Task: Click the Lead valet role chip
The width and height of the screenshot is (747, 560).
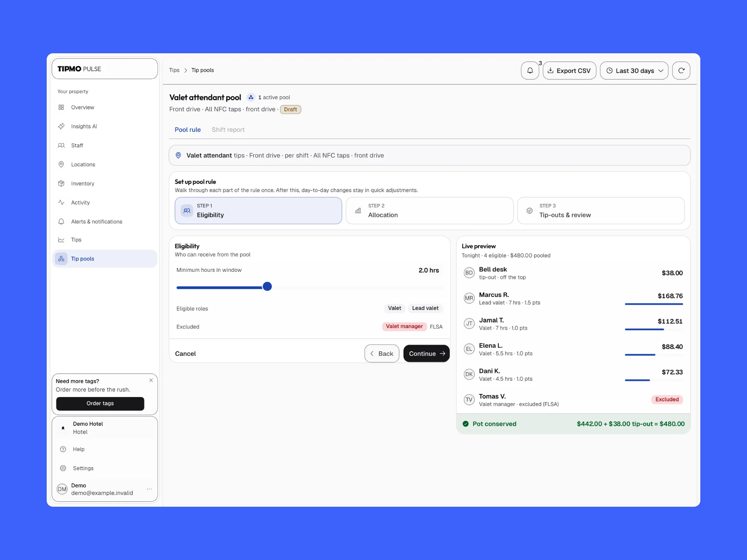Action: click(425, 308)
